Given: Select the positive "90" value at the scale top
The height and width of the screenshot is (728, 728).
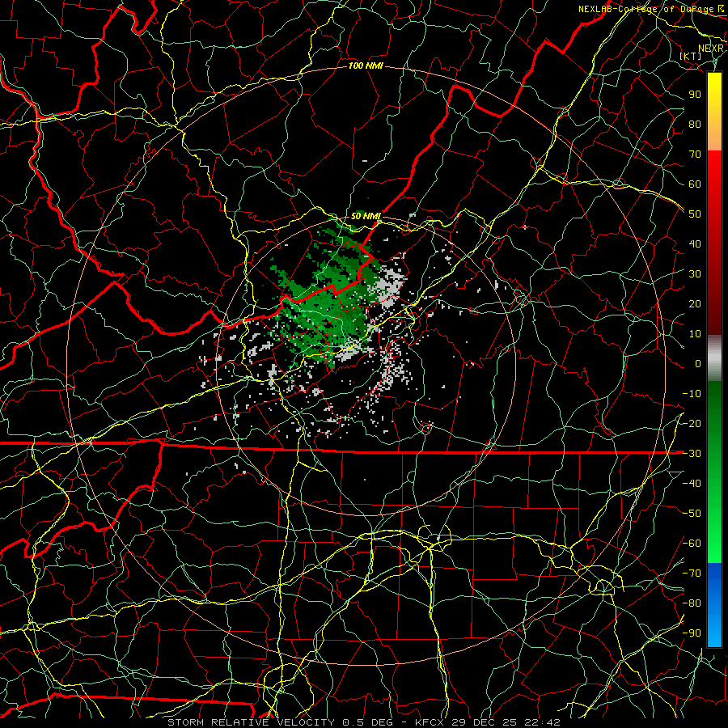Looking at the screenshot, I should pos(695,95).
